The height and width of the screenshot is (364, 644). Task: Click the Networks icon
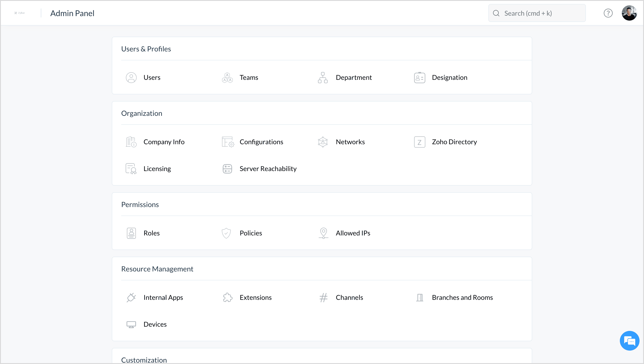(322, 142)
